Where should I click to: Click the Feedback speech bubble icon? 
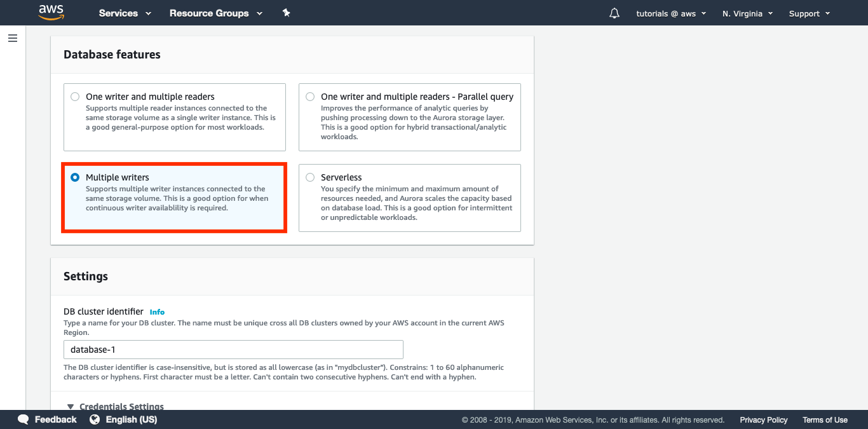pyautogui.click(x=23, y=419)
